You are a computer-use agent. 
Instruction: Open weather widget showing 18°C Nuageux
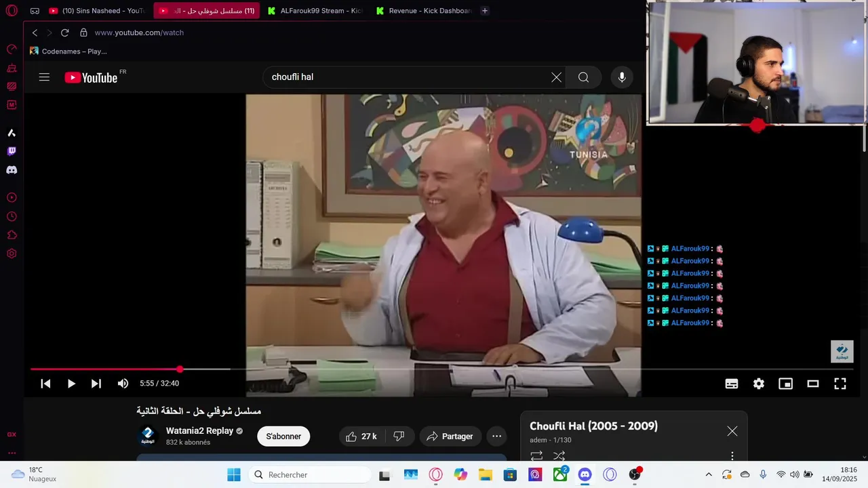(x=34, y=474)
